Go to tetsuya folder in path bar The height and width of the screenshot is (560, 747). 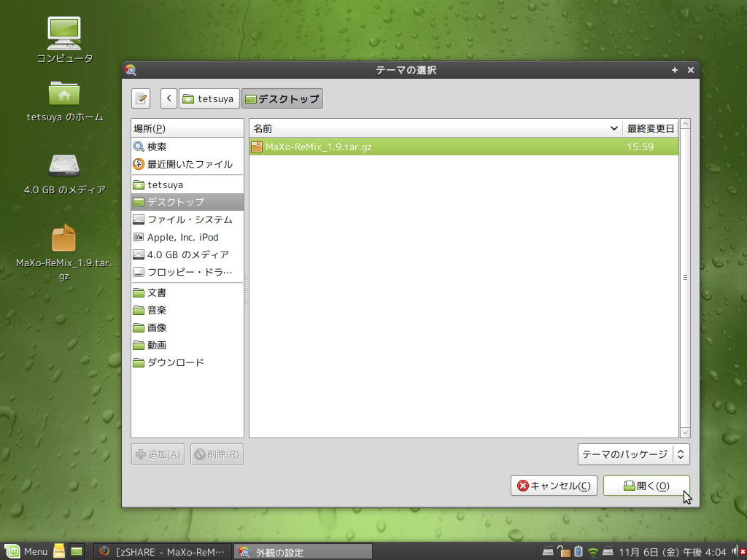click(209, 98)
